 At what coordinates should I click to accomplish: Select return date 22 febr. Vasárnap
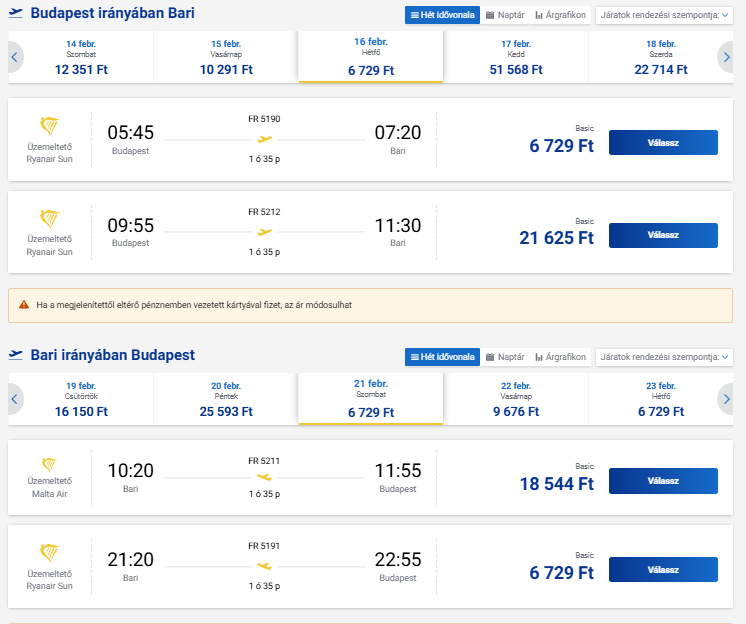[516, 399]
